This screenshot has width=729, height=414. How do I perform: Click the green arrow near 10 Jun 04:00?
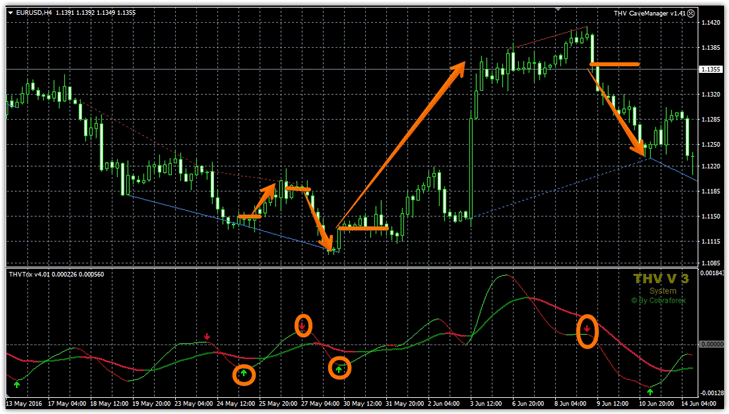(651, 391)
